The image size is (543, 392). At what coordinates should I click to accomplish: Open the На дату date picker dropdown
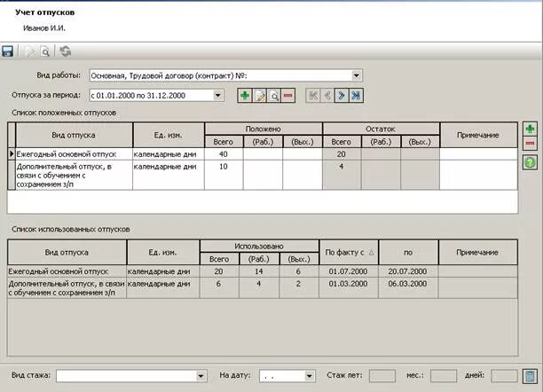pyautogui.click(x=310, y=376)
